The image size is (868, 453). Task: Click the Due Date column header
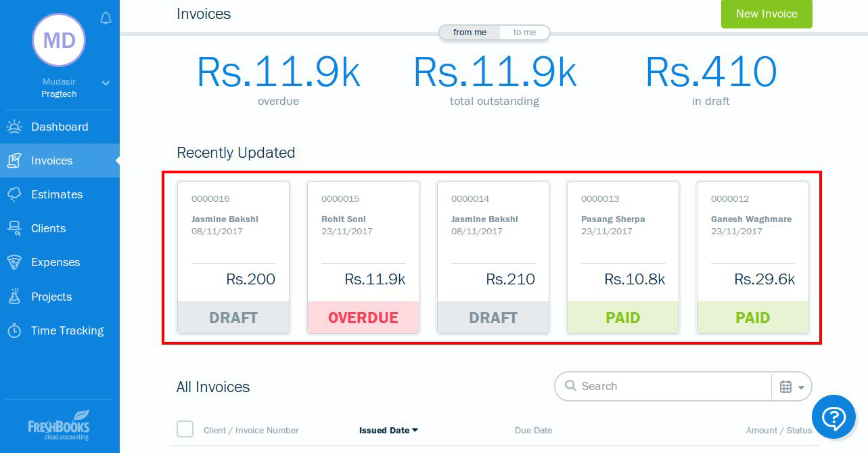point(533,430)
